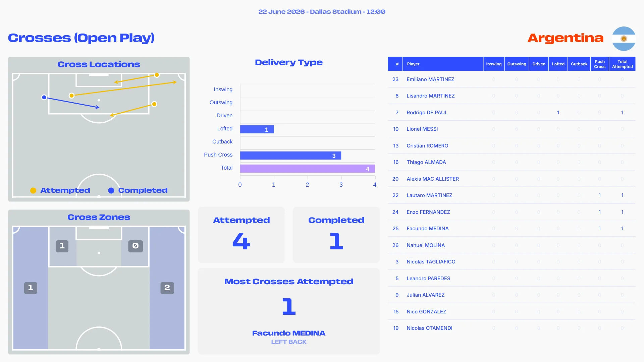Screen dimensions: 644x362
Task: Click the Cutback label in Delivery Type chart
Action: pos(222,142)
